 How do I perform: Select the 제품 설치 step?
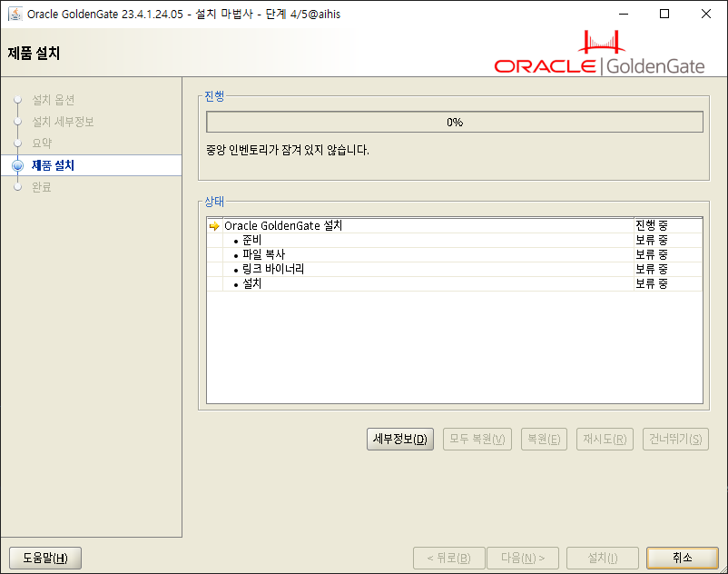click(53, 165)
